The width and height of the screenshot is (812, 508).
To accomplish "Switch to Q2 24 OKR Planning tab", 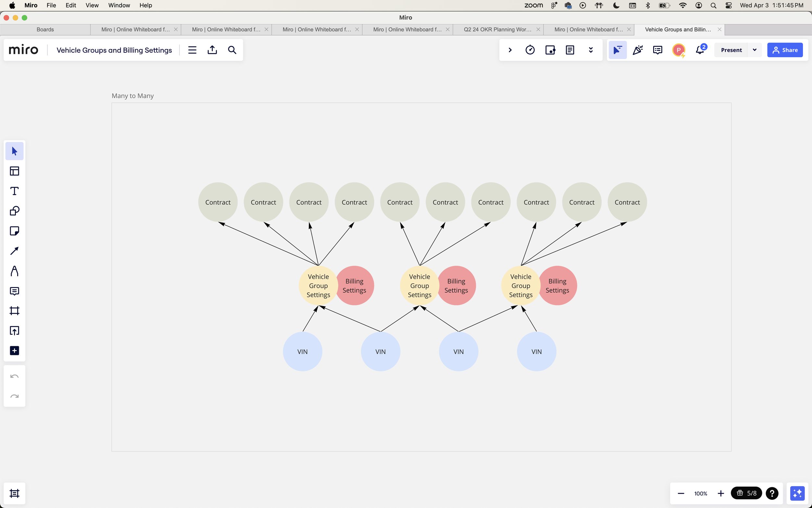I will tap(497, 30).
